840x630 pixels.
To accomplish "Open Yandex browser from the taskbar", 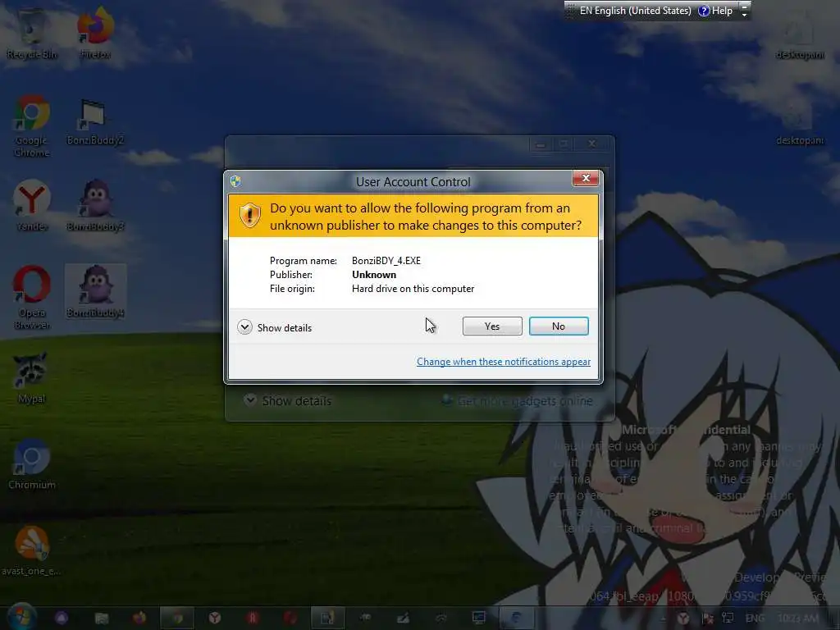I will point(215,619).
